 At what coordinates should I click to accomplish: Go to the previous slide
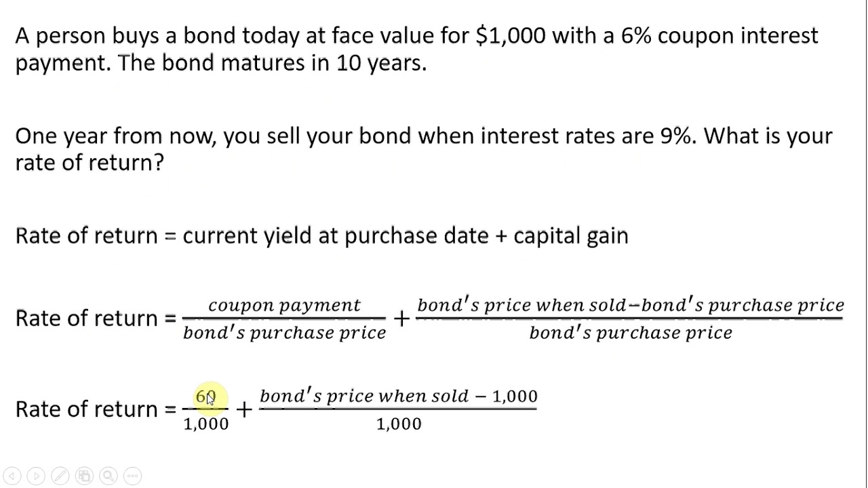click(12, 476)
